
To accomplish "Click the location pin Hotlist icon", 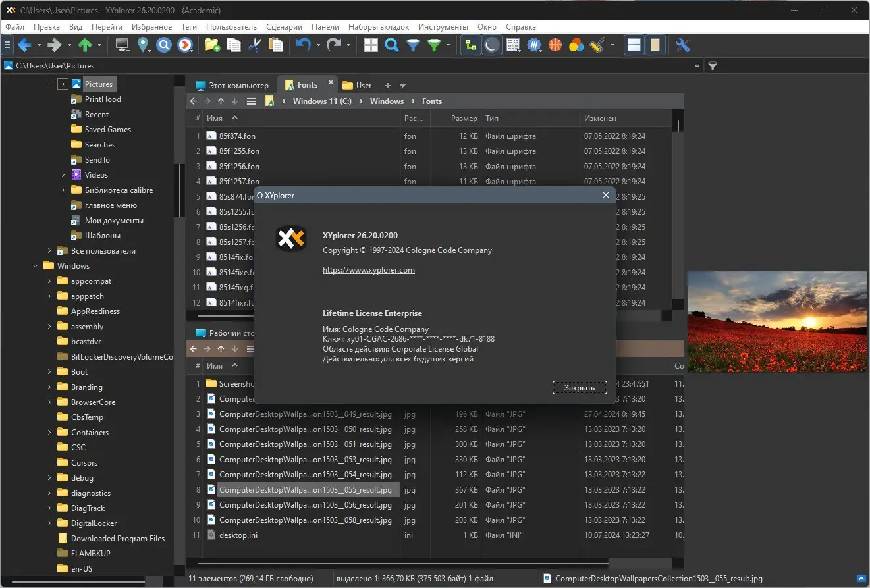I will tap(143, 45).
